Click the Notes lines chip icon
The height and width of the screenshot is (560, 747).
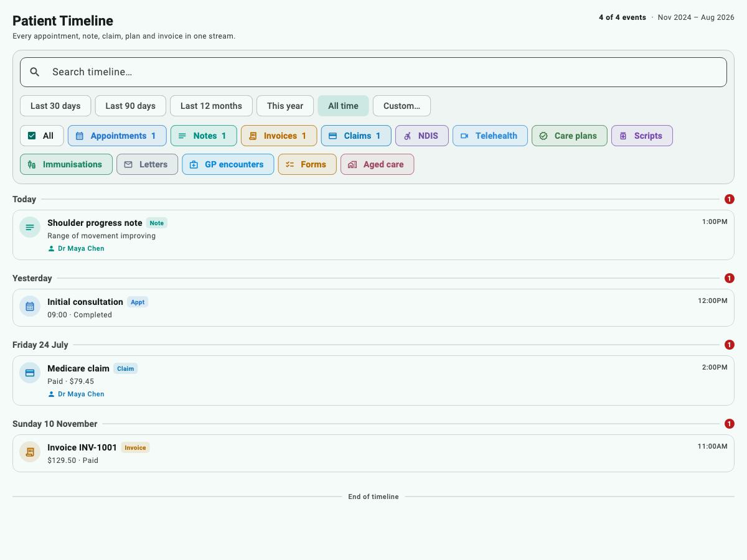coord(182,136)
